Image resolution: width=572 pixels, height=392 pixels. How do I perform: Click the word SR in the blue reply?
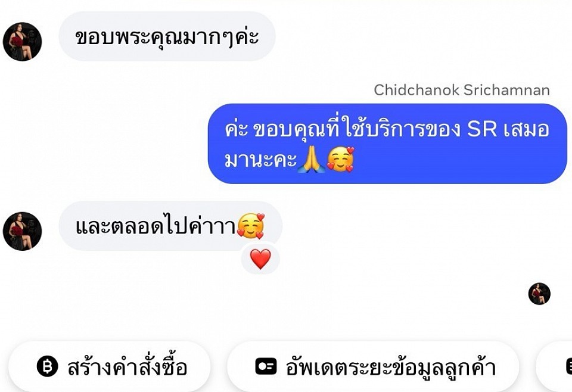482,129
